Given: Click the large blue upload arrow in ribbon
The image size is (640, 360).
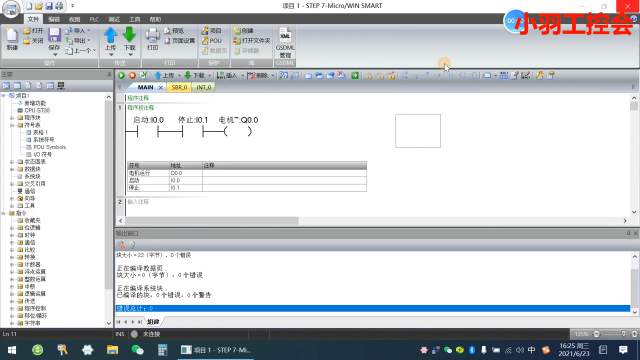Looking at the screenshot, I should point(110,35).
